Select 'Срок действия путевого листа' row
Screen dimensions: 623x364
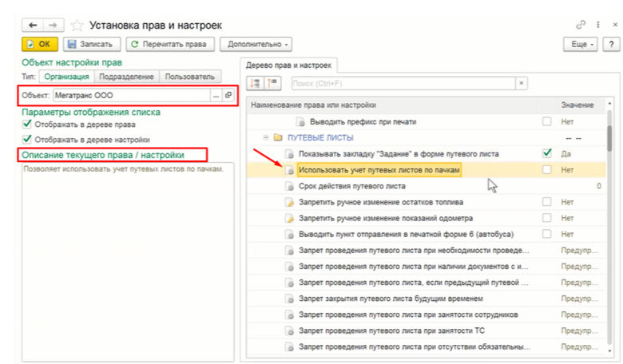click(x=427, y=186)
